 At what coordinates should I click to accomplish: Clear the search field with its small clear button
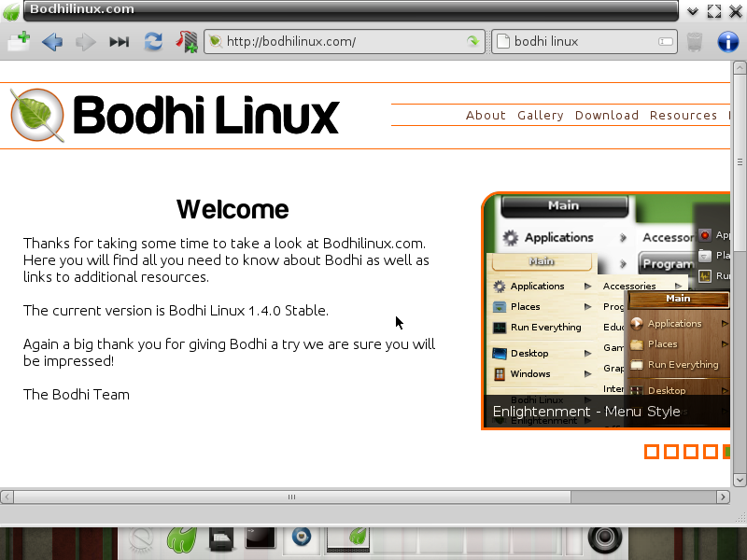[666, 41]
